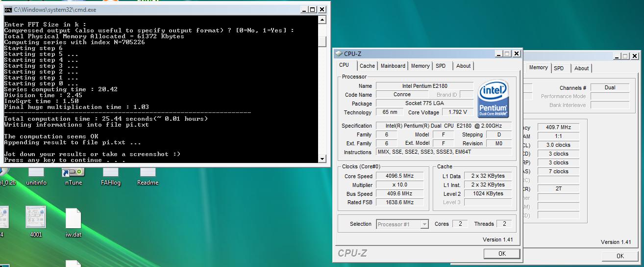Open the iw.dat desktop file

73,222
